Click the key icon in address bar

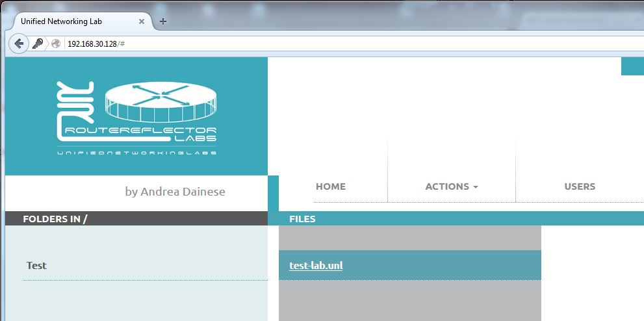coord(38,44)
